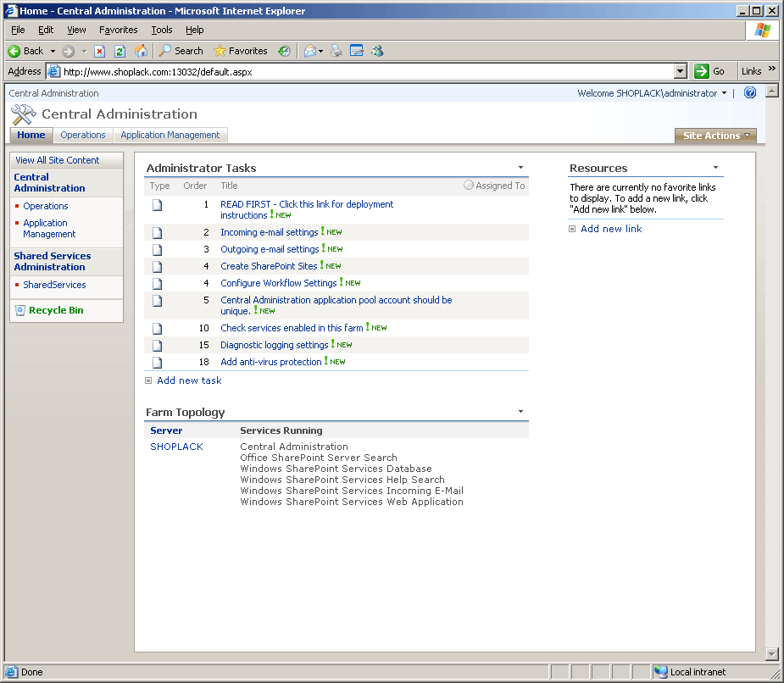The width and height of the screenshot is (784, 683).
Task: Click the Recycle Bin icon in sidebar
Action: click(x=20, y=310)
